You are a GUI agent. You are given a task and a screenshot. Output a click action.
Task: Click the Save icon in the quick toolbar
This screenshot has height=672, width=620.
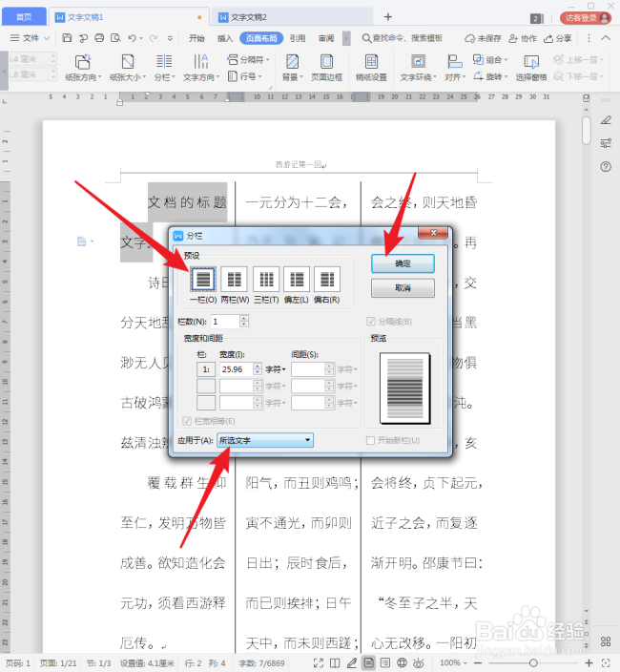tap(67, 38)
